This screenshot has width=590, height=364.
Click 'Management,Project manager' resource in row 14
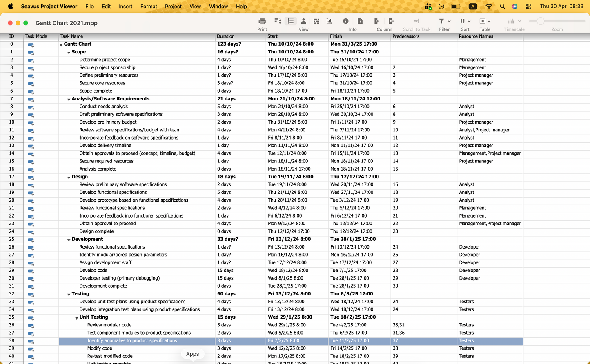pos(490,153)
